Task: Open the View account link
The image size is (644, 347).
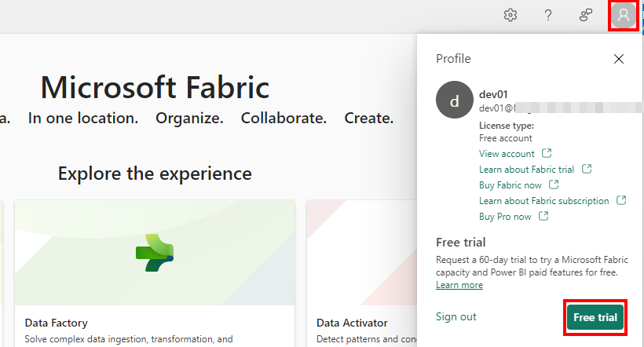Action: [507, 154]
